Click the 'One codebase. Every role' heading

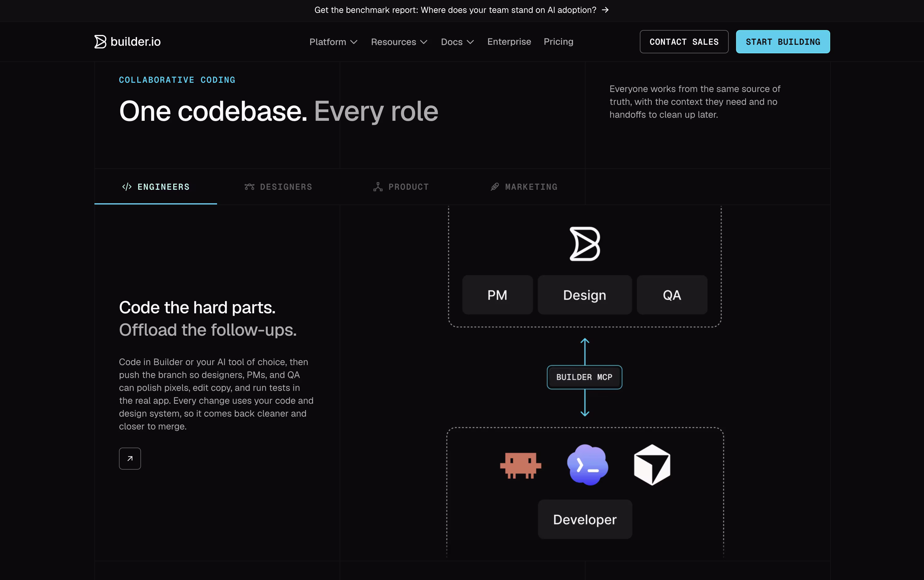click(278, 111)
